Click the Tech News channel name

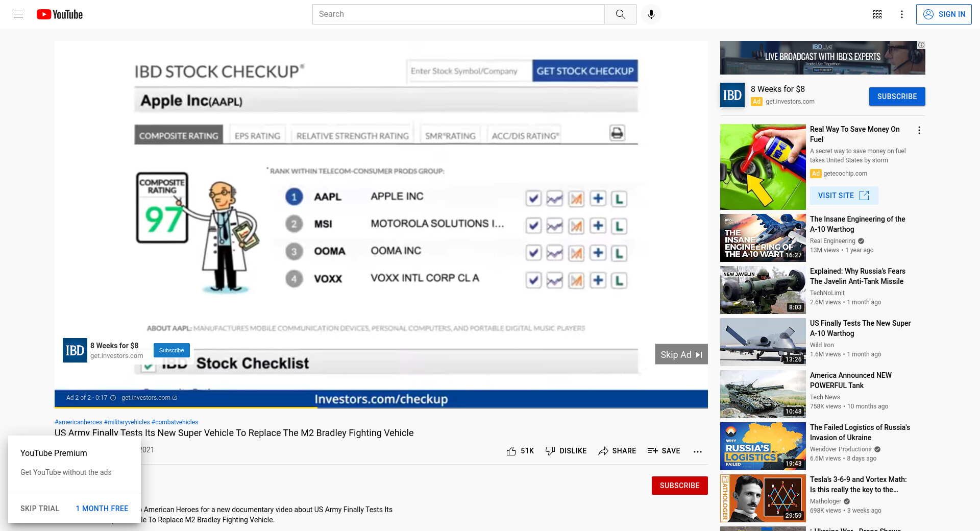click(825, 397)
